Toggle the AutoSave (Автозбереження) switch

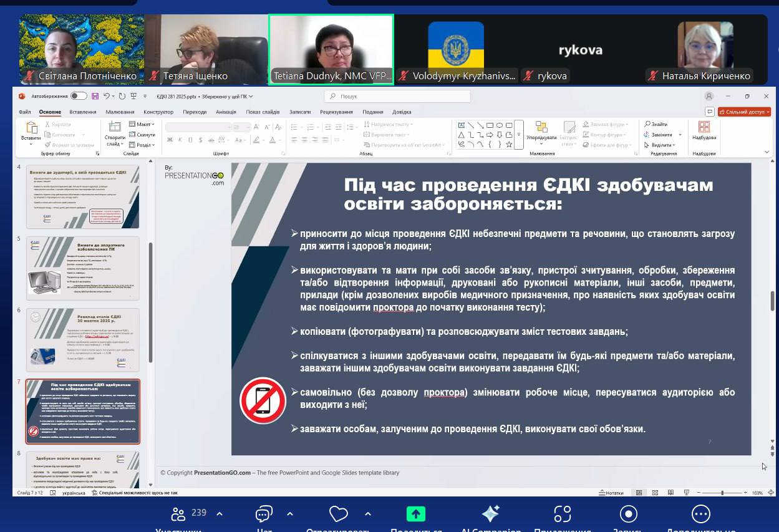79,96
